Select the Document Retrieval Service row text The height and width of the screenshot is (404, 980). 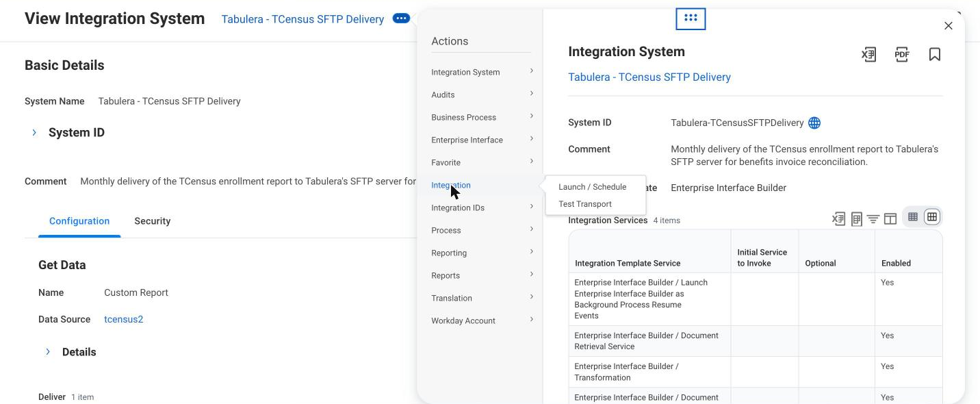pyautogui.click(x=646, y=341)
